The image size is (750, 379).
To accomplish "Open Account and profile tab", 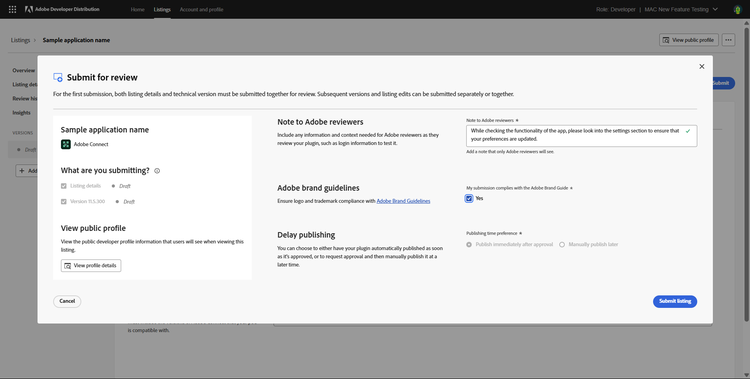I will [201, 9].
